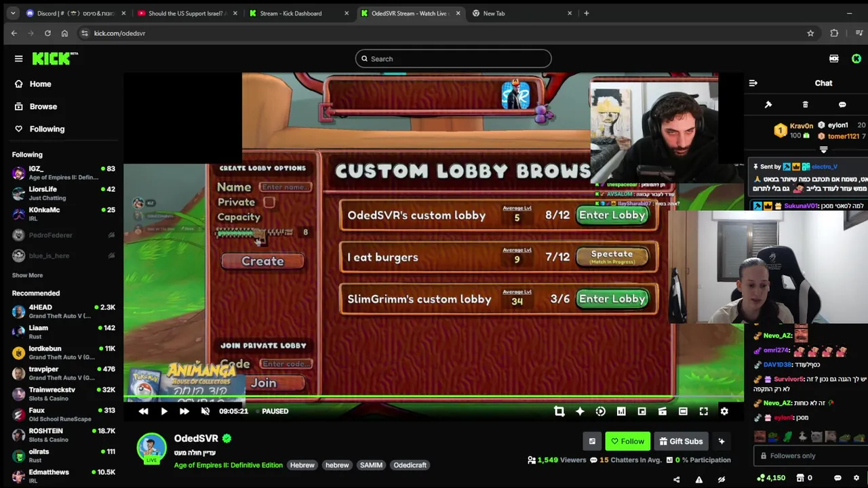Seek on the green stream progress bar
Screen dimensions: 868x488
point(434,397)
